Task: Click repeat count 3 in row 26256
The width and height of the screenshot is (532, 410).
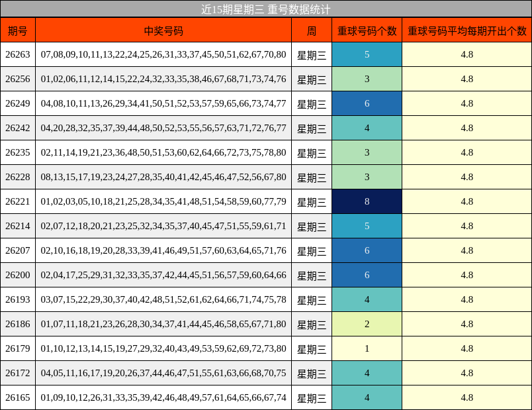Action: [x=367, y=79]
